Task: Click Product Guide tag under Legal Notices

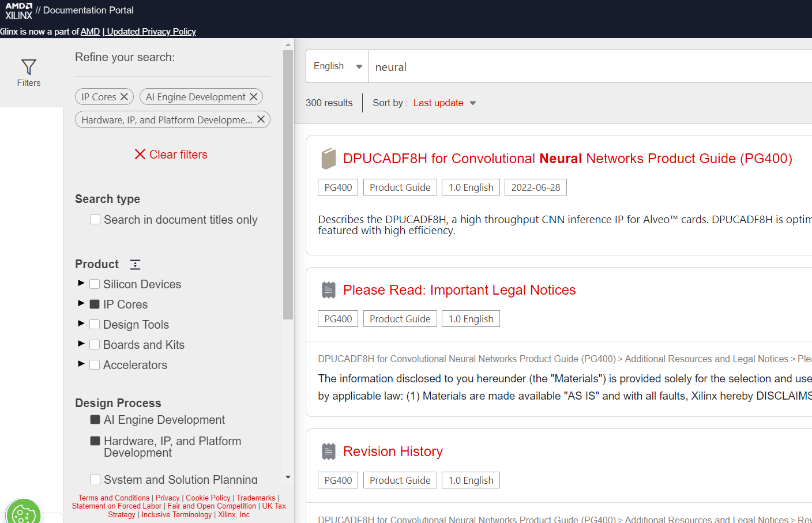Action: point(400,319)
